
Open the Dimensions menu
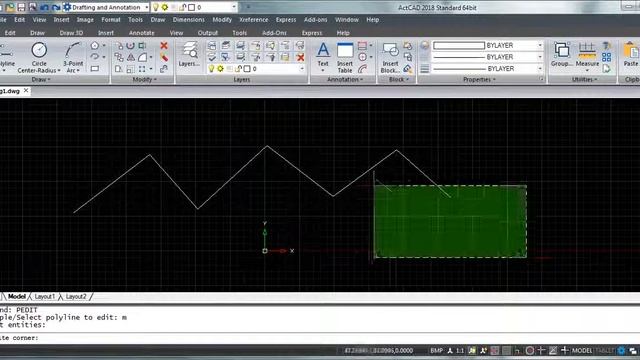pos(188,20)
